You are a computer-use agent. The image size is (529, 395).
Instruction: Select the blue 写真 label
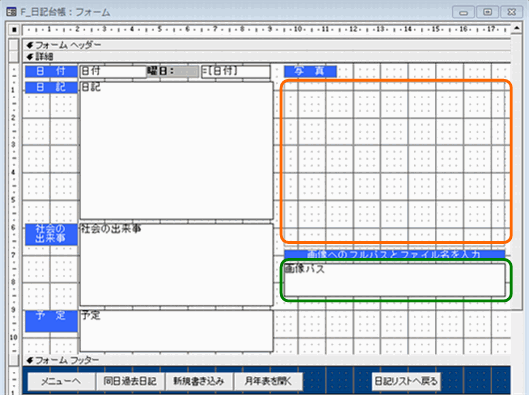310,71
